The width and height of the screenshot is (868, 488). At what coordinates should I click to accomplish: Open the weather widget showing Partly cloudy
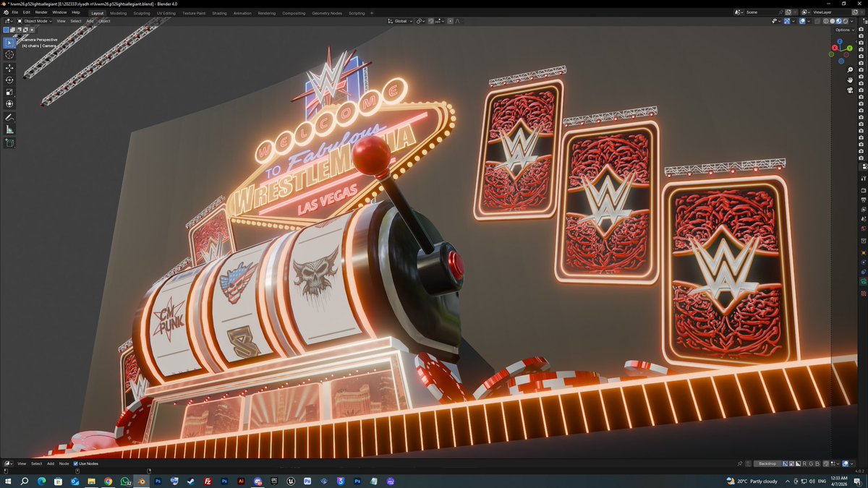coord(752,481)
